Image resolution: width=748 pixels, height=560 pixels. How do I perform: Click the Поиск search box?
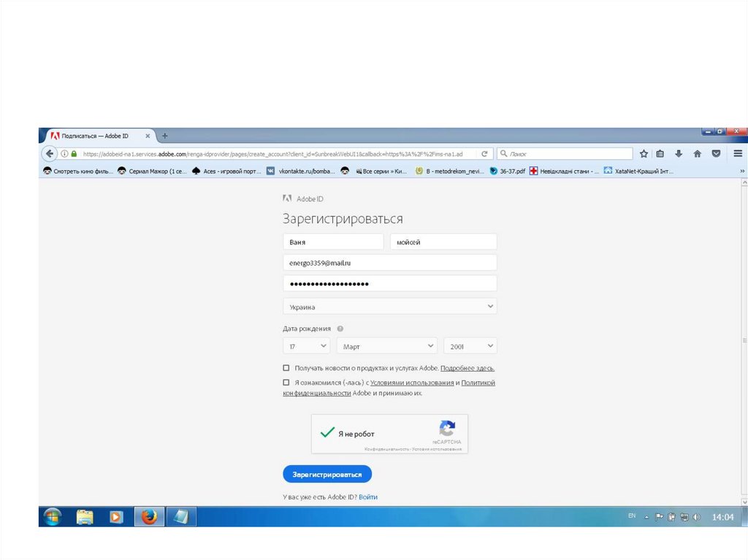(x=565, y=153)
